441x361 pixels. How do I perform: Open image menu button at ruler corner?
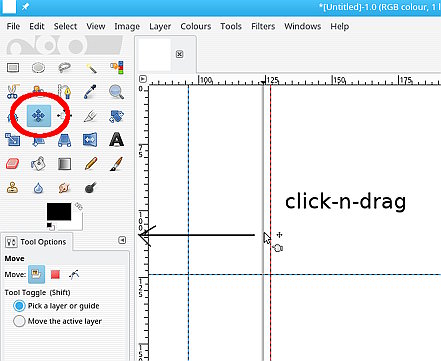143,79
